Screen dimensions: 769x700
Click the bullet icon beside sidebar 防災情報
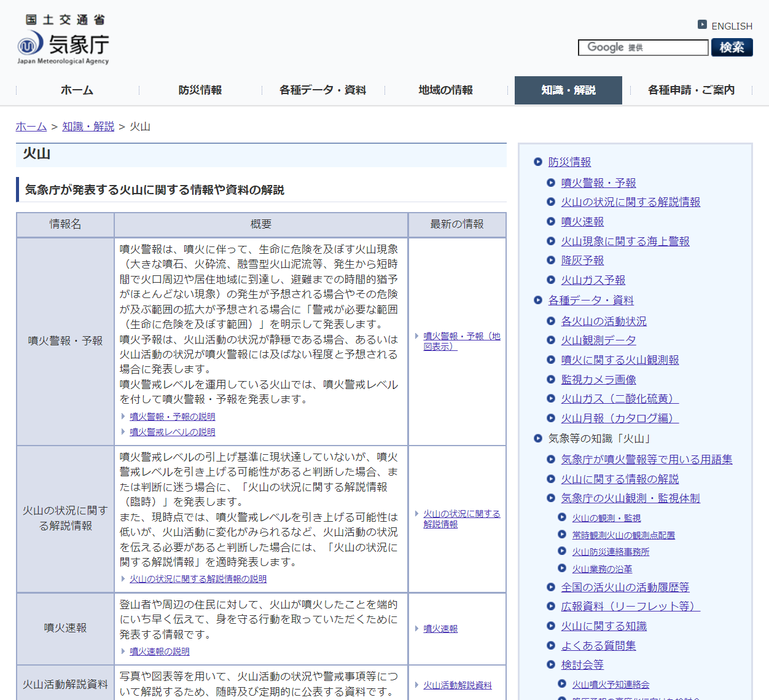click(538, 162)
